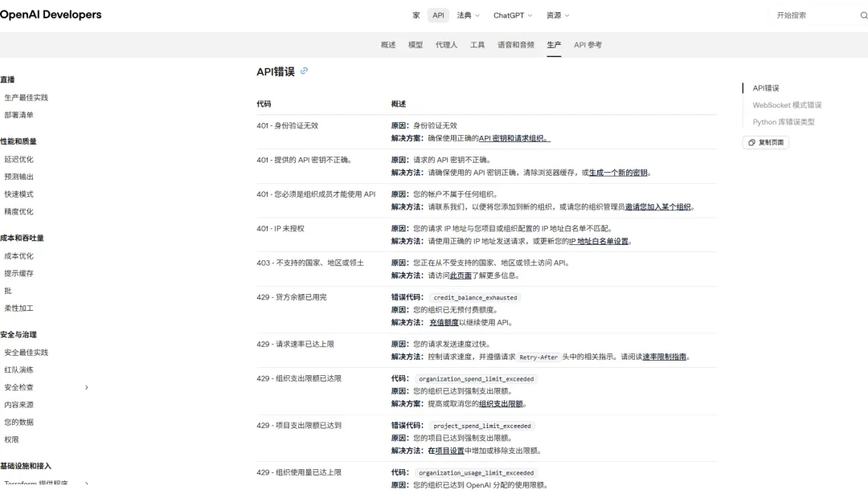Click the project_spend_limit_exceeded code text

tap(481, 426)
